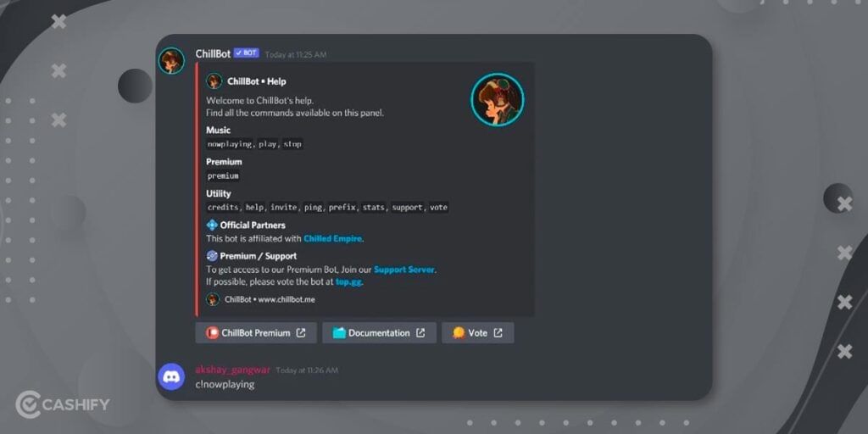
Task: Click the external link icon on Documentation
Action: [x=420, y=332]
